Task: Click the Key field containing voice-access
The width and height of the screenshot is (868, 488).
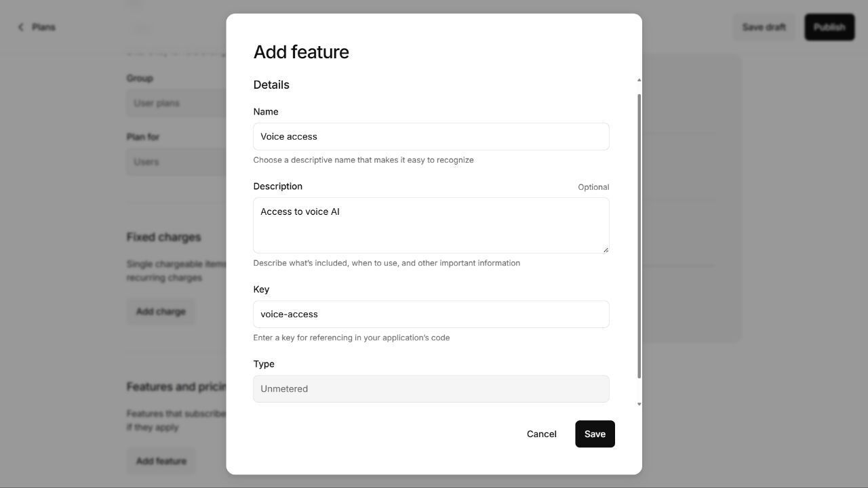Action: tap(431, 314)
